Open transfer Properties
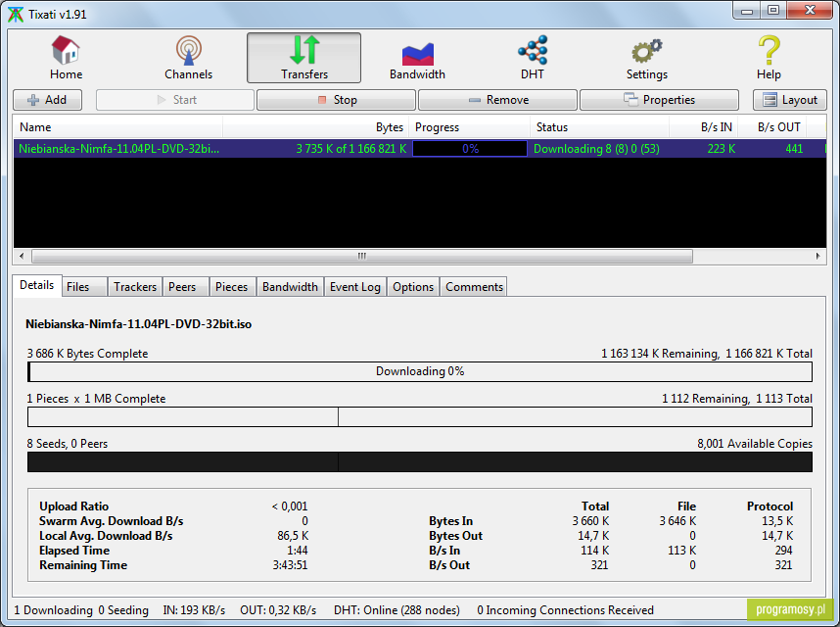This screenshot has width=840, height=627. tap(660, 100)
